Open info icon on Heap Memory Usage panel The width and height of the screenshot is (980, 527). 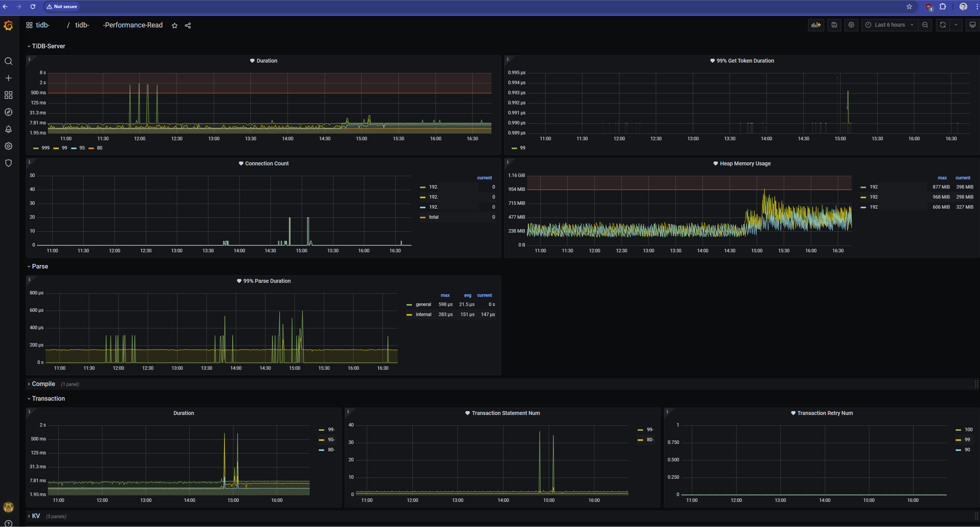(508, 162)
